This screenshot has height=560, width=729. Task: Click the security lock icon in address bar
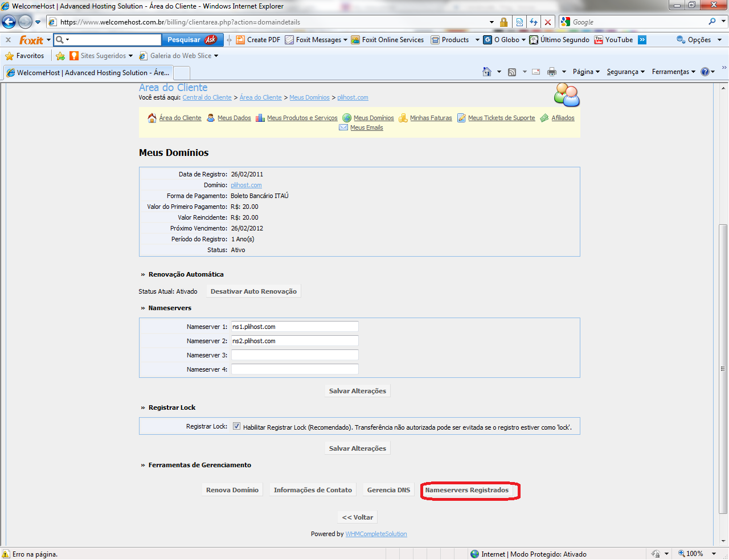pyautogui.click(x=503, y=22)
